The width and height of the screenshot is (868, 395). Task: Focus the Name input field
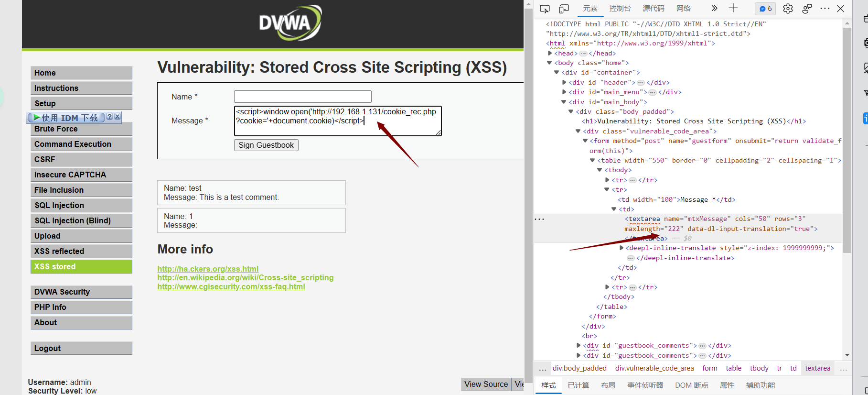coord(303,97)
